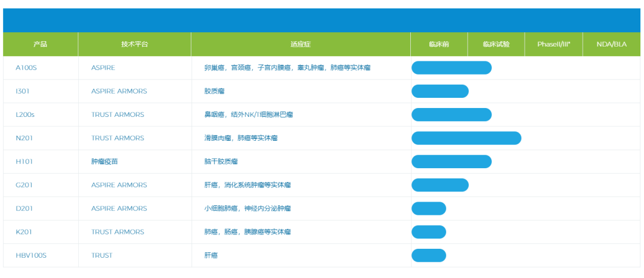The width and height of the screenshot is (644, 278).
Task: Click the 脑干胶质瘤 indication for H101
Action: coord(221,162)
